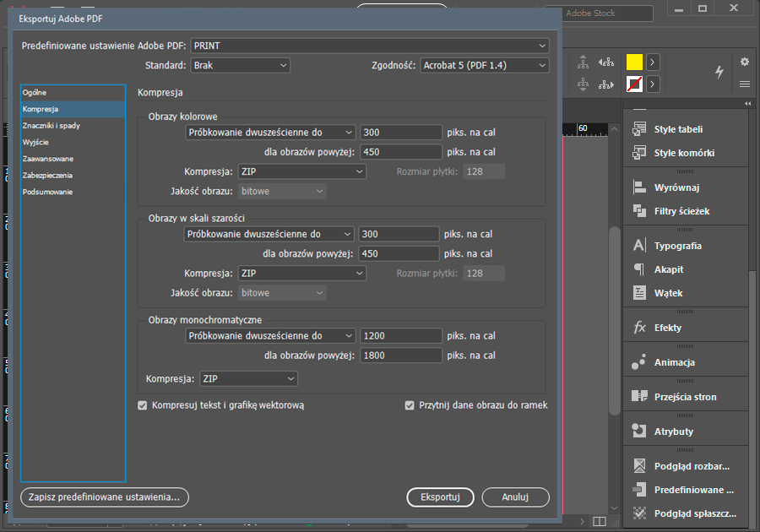
Task: Select the Ogólne category
Action: (73, 93)
